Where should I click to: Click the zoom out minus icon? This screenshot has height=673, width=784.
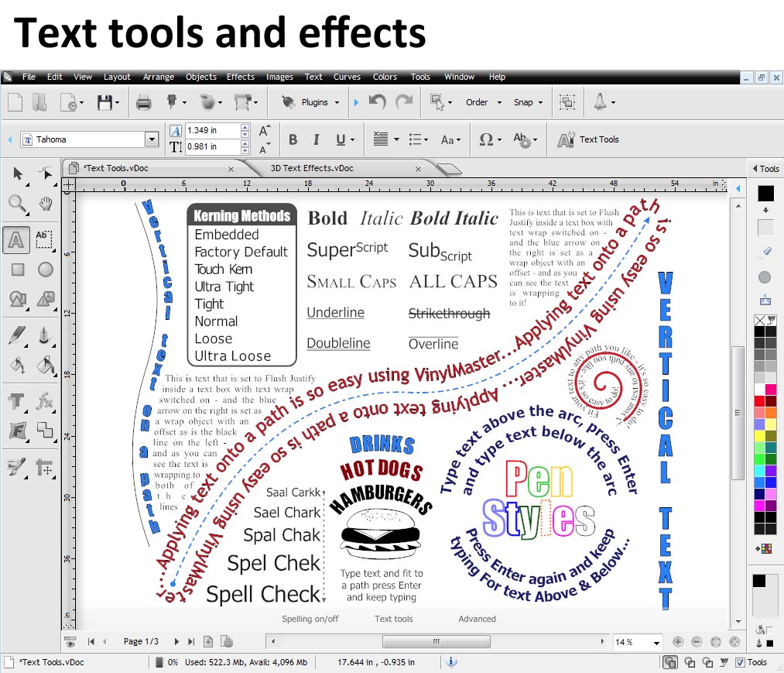click(697, 641)
